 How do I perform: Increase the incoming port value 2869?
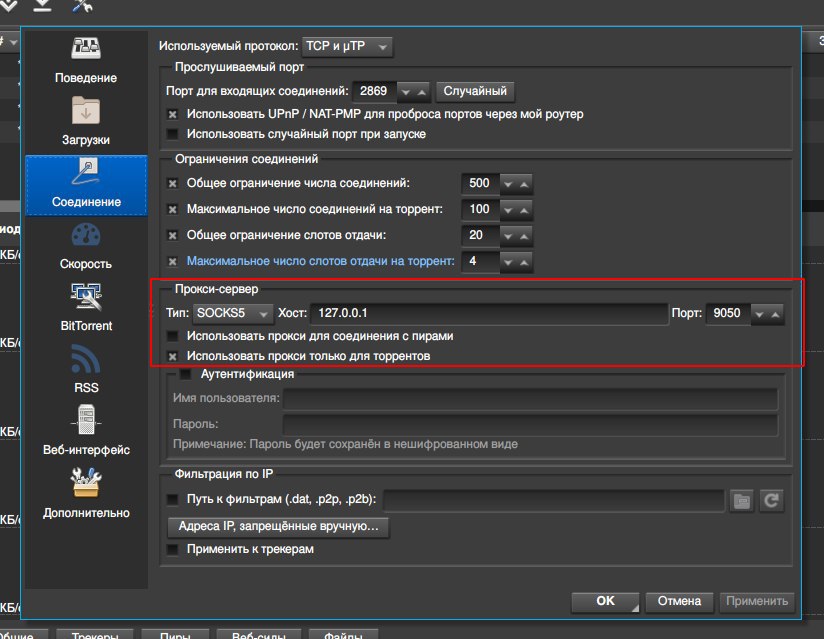[422, 92]
